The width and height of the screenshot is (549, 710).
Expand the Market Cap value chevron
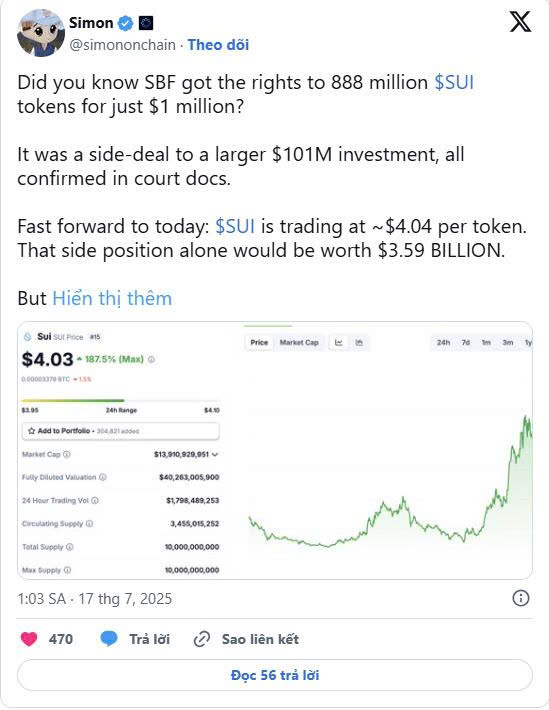(215, 455)
